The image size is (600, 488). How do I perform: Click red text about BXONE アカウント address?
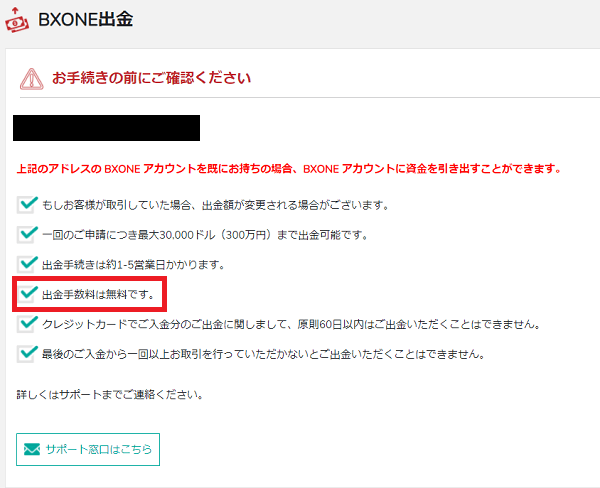point(289,168)
